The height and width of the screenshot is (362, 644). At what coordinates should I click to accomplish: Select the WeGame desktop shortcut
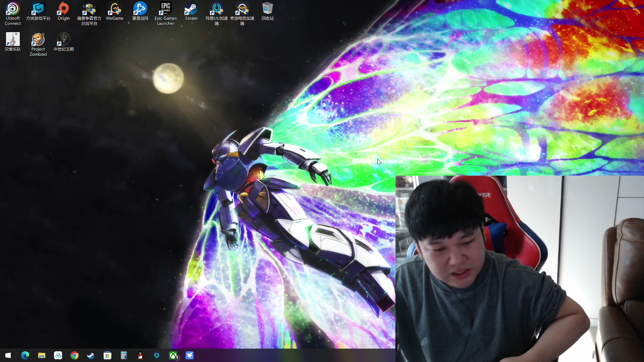pyautogui.click(x=115, y=11)
